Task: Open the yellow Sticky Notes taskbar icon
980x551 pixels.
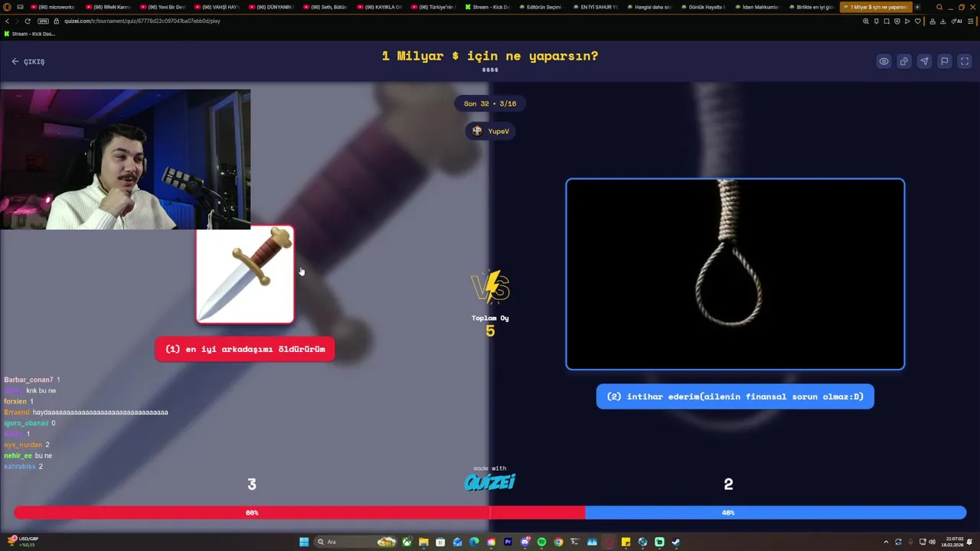Action: pyautogui.click(x=626, y=542)
